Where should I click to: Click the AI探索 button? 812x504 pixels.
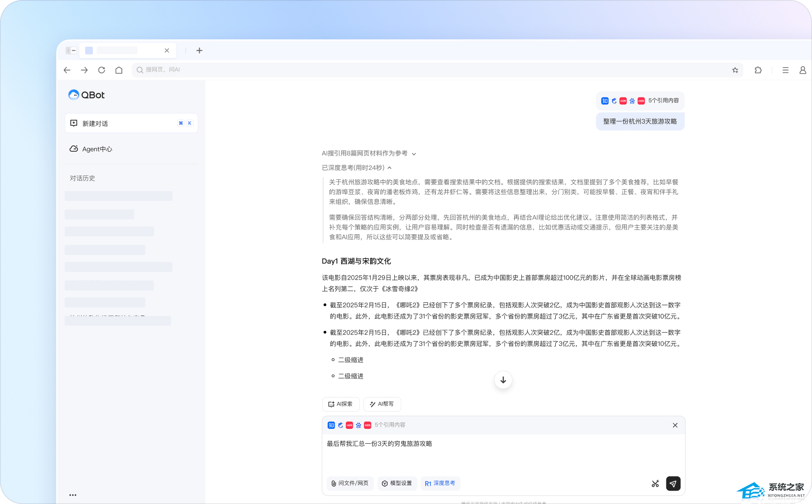(341, 404)
